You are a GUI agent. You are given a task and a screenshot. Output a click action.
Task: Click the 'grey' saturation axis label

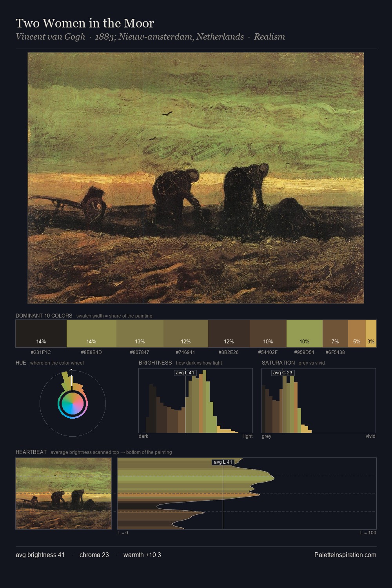pos(267,436)
